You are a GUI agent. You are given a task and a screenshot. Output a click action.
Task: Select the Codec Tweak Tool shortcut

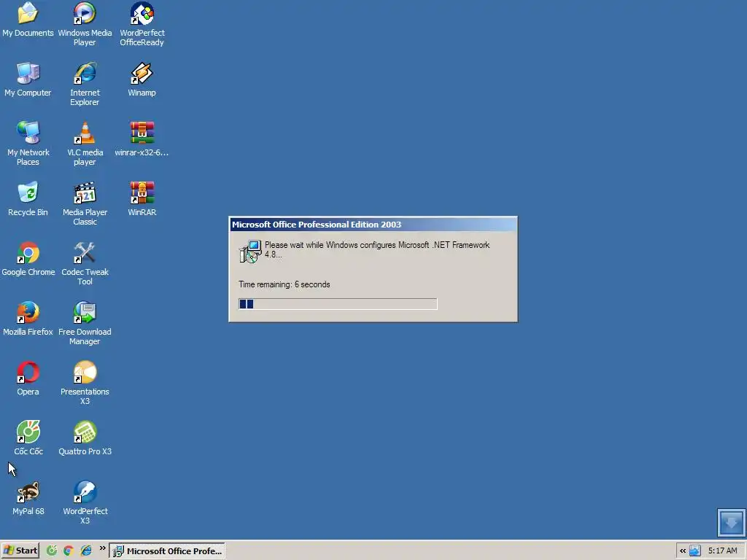(x=85, y=263)
